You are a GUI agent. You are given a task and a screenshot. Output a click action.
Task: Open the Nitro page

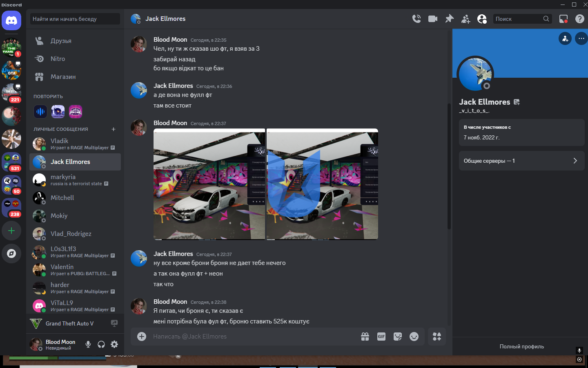tap(75, 59)
